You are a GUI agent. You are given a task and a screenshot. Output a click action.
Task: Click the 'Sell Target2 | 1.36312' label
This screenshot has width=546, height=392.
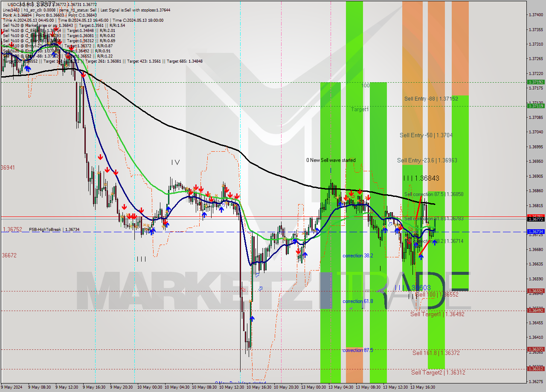pyautogui.click(x=438, y=373)
